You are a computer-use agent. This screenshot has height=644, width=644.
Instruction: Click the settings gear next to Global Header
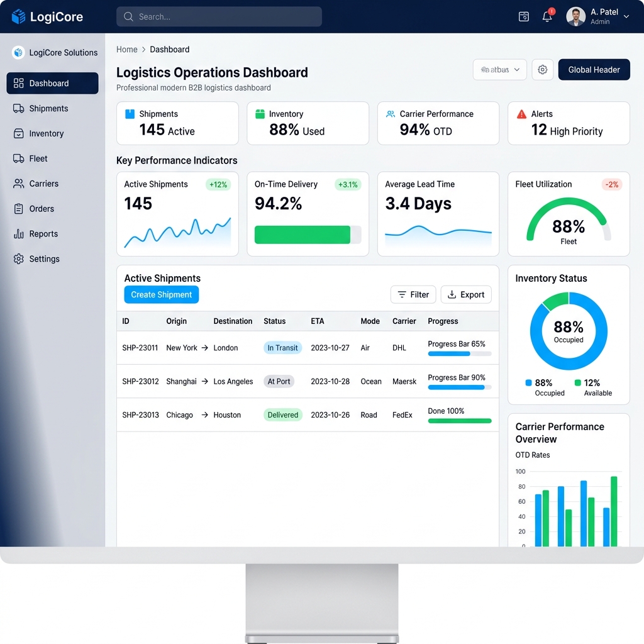click(x=542, y=69)
